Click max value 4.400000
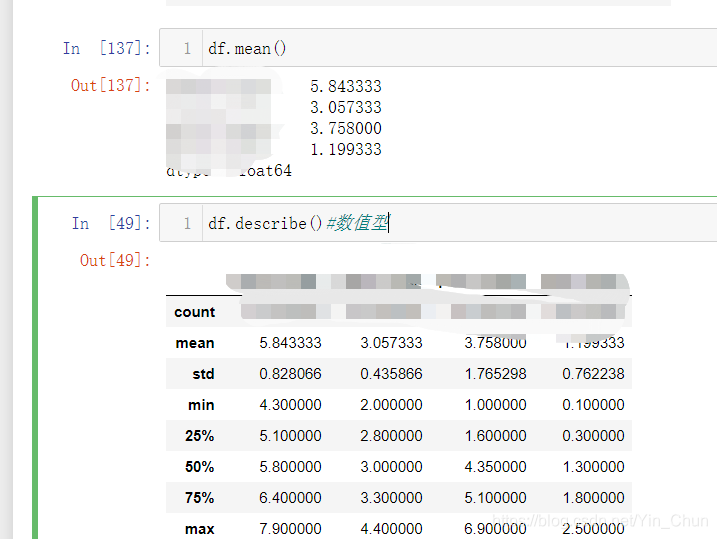Image resolution: width=717 pixels, height=539 pixels. click(391, 529)
